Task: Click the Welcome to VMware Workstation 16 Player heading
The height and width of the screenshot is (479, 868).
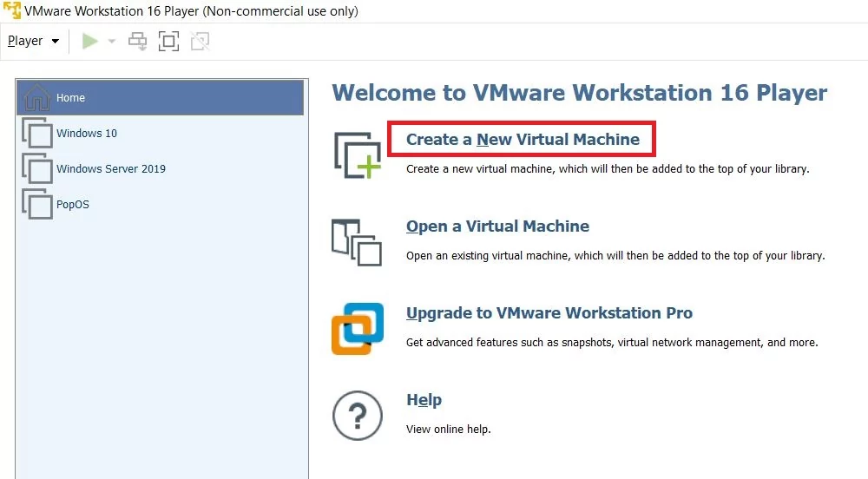Action: (580, 93)
